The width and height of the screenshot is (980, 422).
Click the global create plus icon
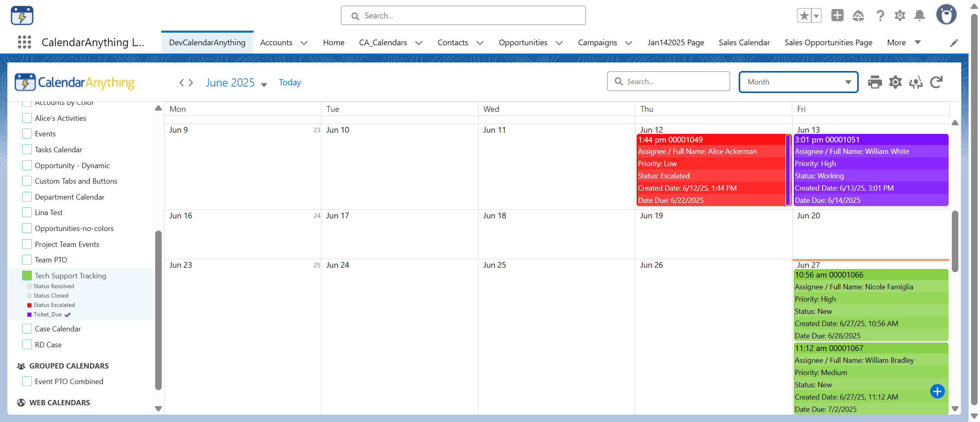(837, 16)
